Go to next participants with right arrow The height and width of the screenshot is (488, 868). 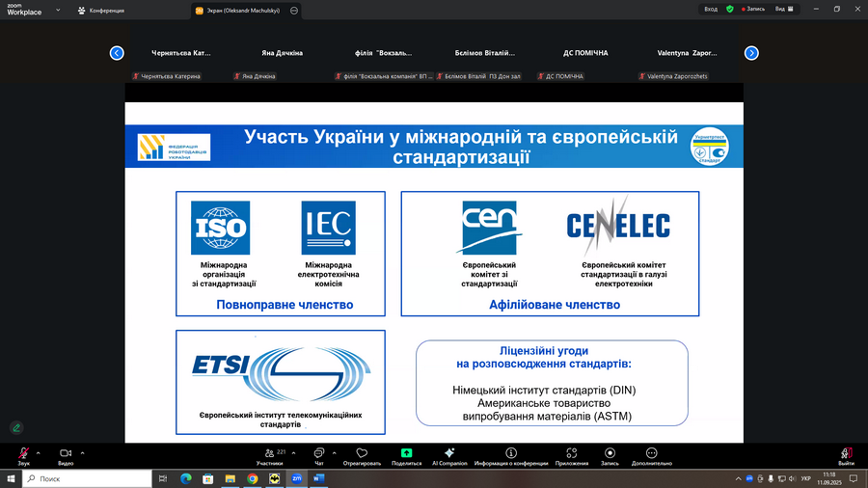point(751,53)
